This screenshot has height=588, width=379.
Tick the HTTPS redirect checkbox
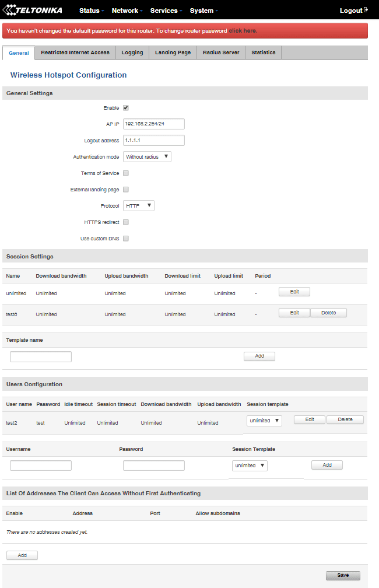126,222
